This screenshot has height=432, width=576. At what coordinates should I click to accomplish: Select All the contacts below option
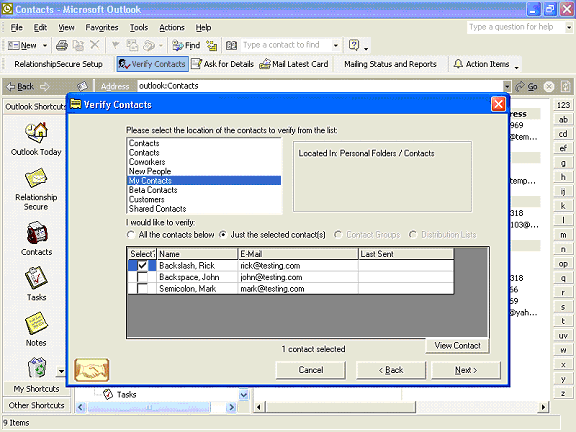click(170, 235)
